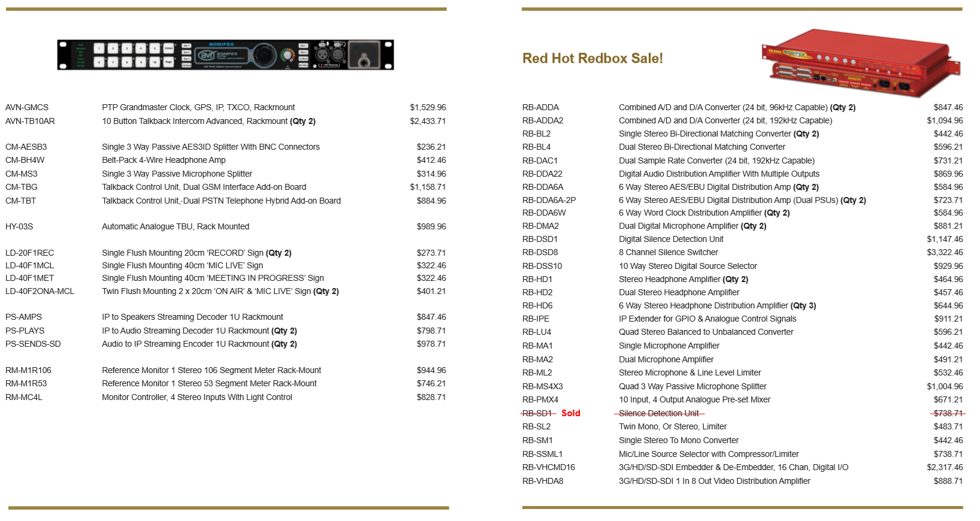Click struck-through 'Silence Detection Unit'
980x521 pixels.
[x=659, y=413]
